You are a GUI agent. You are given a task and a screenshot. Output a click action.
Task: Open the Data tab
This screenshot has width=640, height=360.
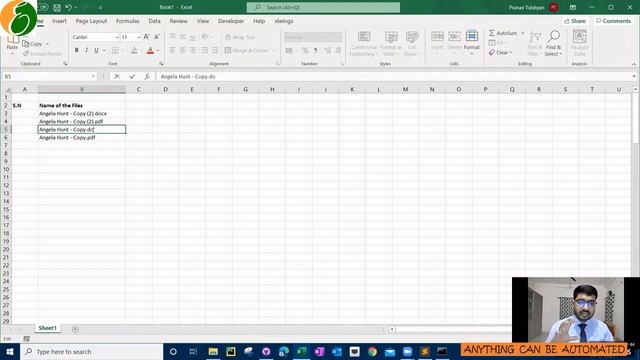click(154, 21)
